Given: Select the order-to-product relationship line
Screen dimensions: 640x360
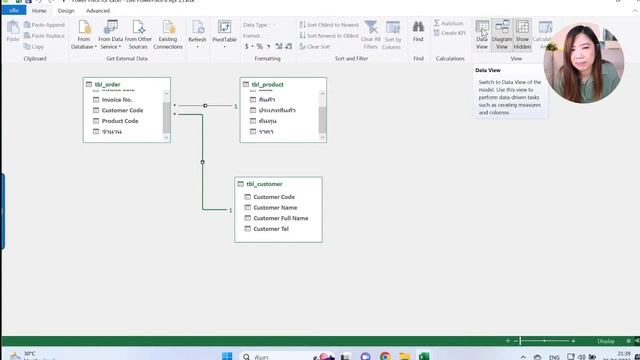Looking at the screenshot, I should [205, 105].
